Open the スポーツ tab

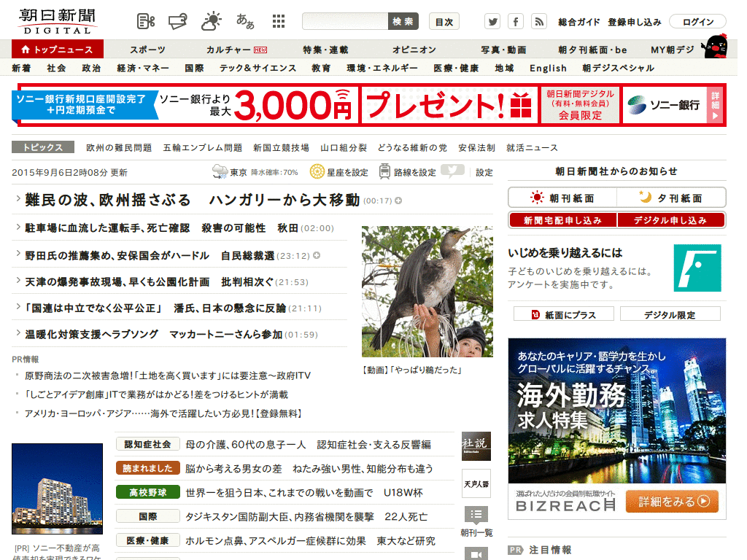(147, 50)
